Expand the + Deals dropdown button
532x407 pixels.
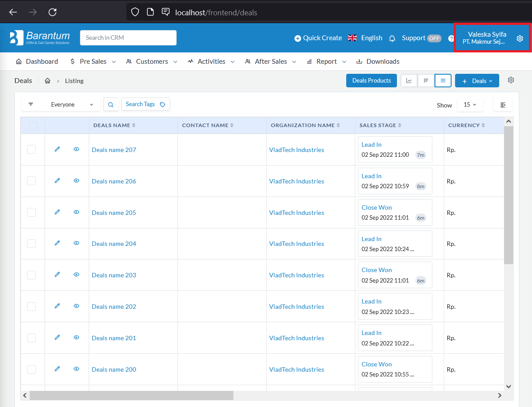pyautogui.click(x=477, y=81)
